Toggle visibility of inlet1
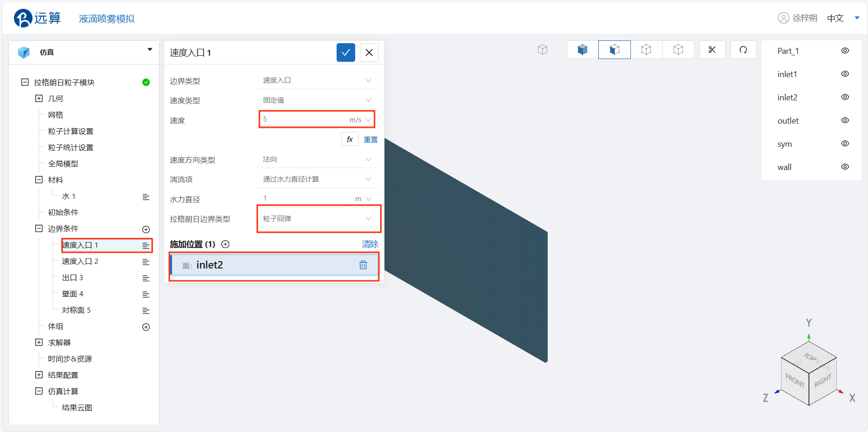The width and height of the screenshot is (868, 432). tap(845, 74)
